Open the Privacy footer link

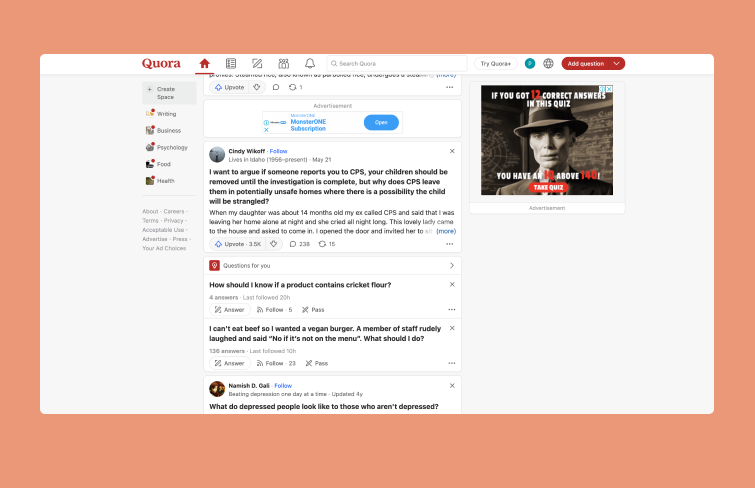(x=173, y=221)
